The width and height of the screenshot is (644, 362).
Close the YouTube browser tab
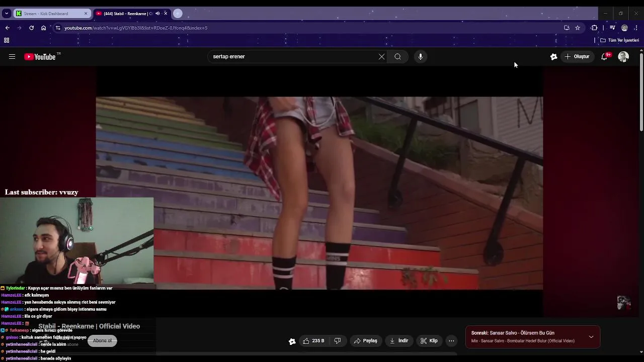166,14
